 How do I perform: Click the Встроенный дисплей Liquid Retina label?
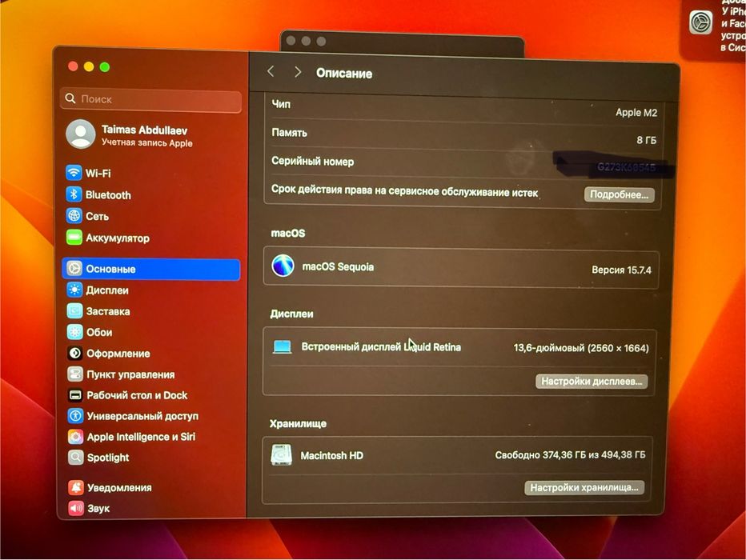[381, 347]
